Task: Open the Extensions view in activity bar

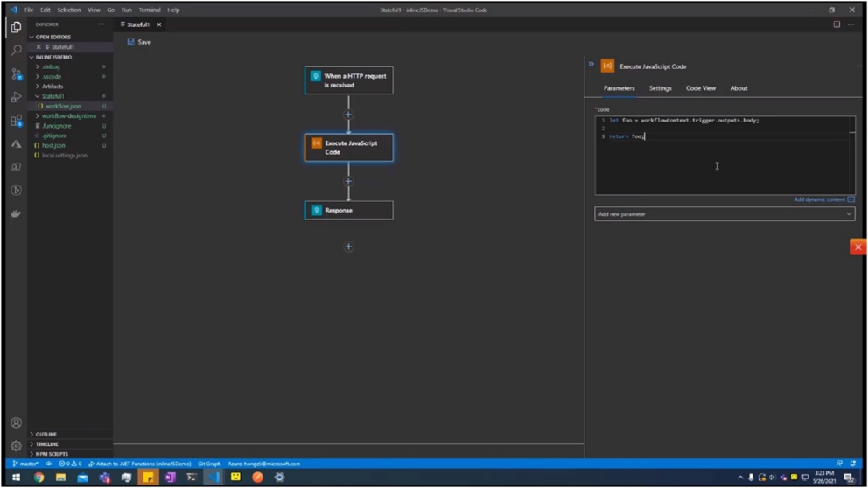Action: coord(16,121)
